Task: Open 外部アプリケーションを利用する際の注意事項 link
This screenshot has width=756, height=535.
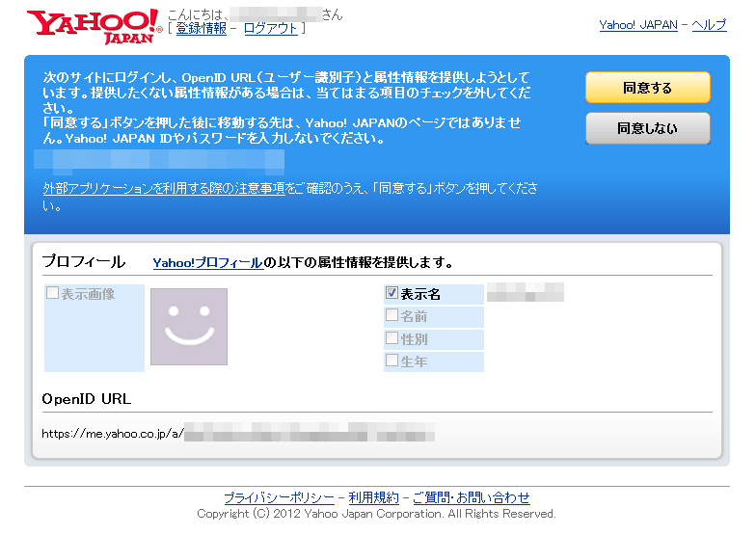Action: coord(164,188)
